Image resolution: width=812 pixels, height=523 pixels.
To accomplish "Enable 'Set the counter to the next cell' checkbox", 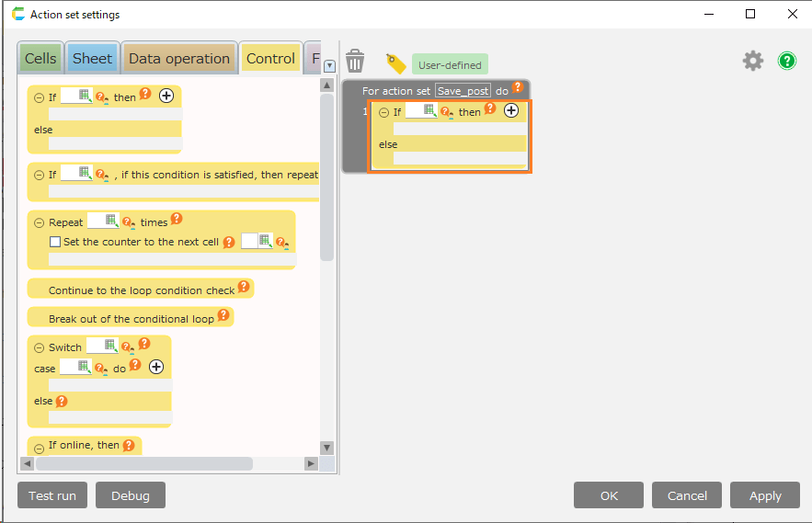I will pos(55,242).
